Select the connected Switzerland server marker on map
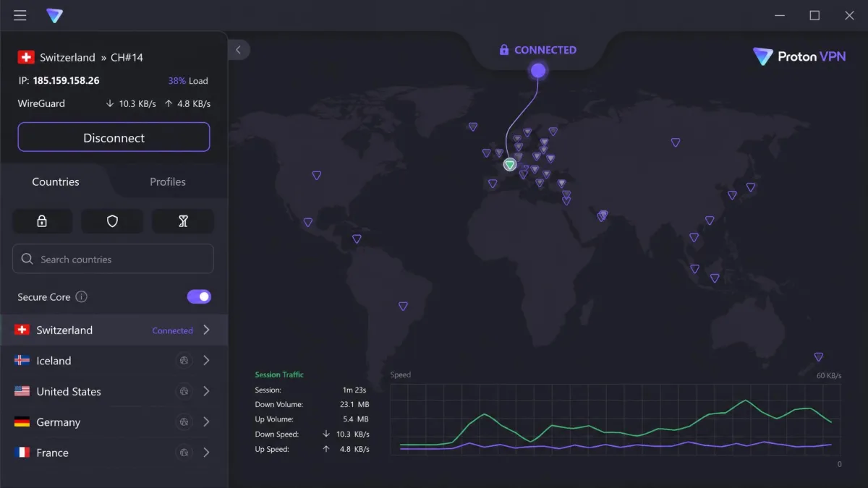 [510, 165]
